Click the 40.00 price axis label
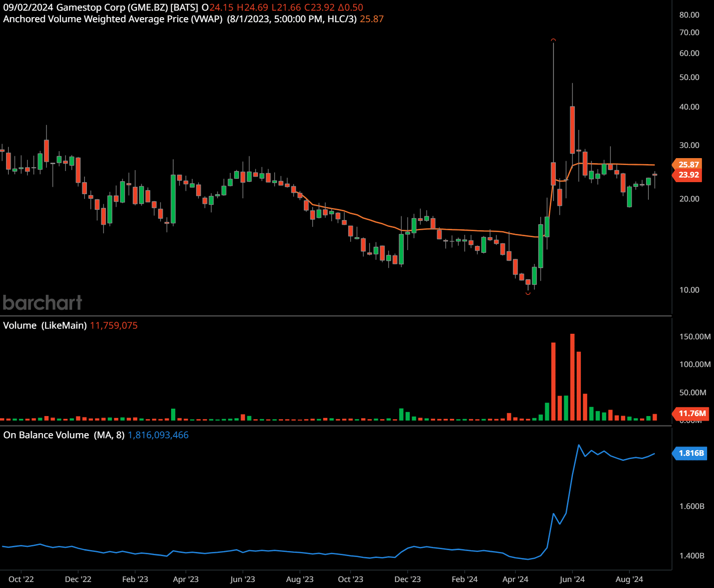This screenshot has width=714, height=588. 689,107
